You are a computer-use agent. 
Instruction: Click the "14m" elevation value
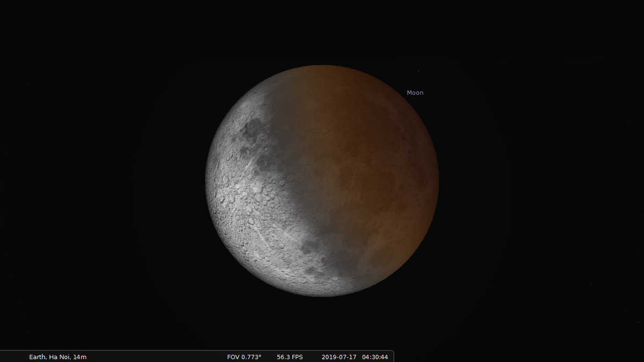tap(80, 357)
